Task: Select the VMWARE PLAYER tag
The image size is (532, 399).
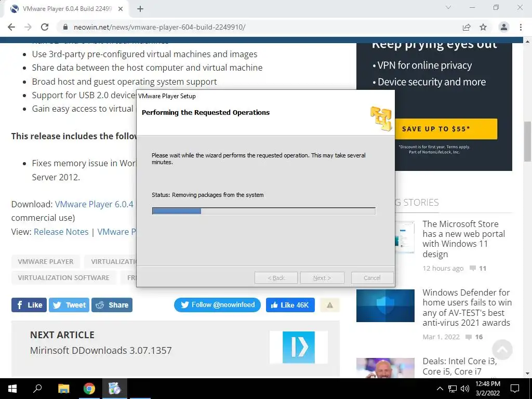Action: click(46, 262)
